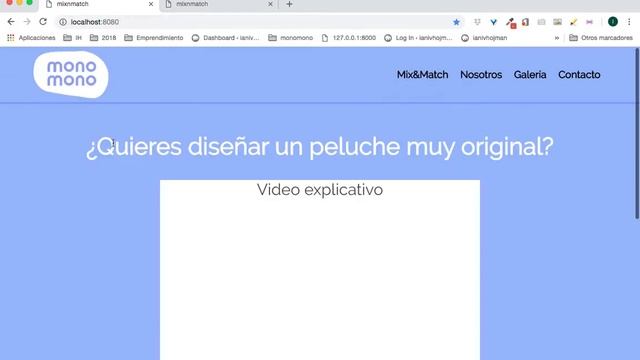Click the gray briefcase-like extension icon
This screenshot has width=640, height=360.
pyautogui.click(x=541, y=22)
